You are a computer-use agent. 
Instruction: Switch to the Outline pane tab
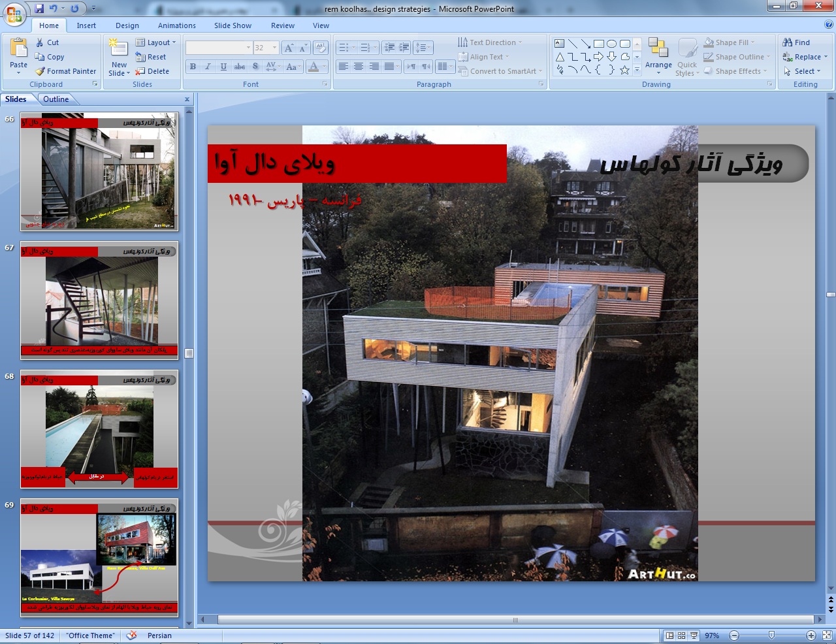56,99
